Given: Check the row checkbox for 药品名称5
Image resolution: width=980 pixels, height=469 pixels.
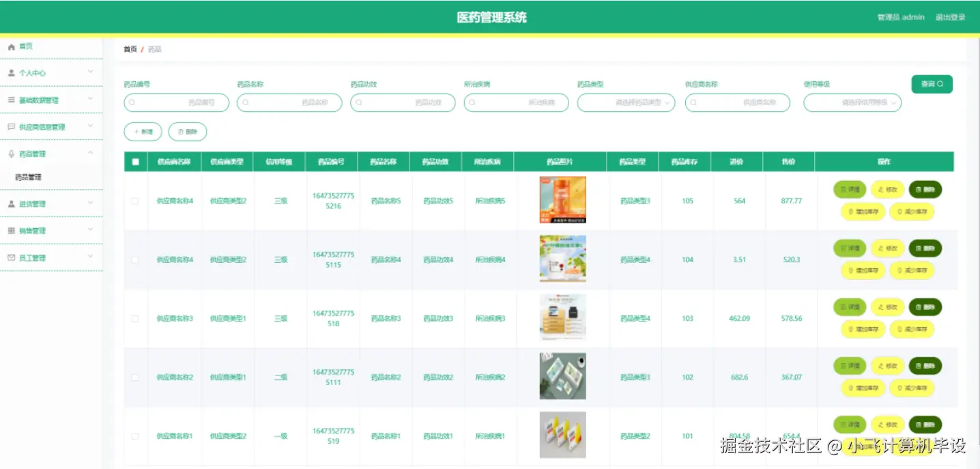Looking at the screenshot, I should coord(135,201).
